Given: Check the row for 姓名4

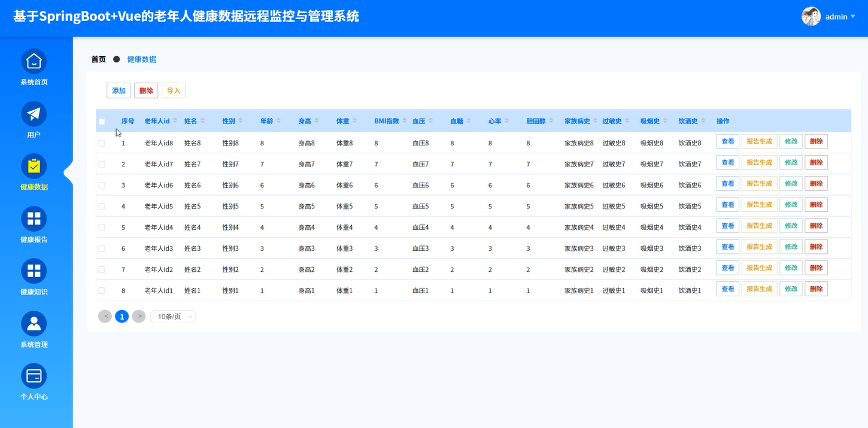Looking at the screenshot, I should click(102, 227).
